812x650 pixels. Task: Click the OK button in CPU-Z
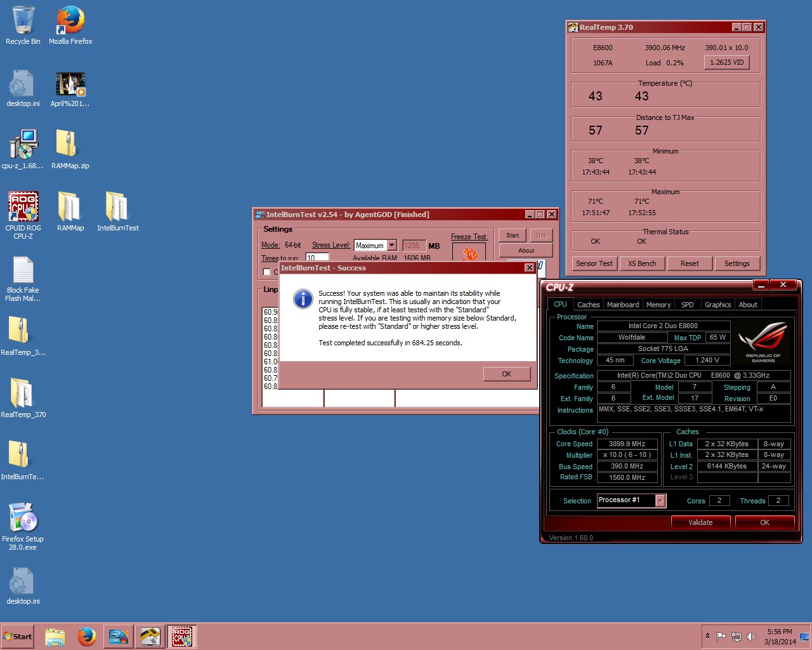764,522
